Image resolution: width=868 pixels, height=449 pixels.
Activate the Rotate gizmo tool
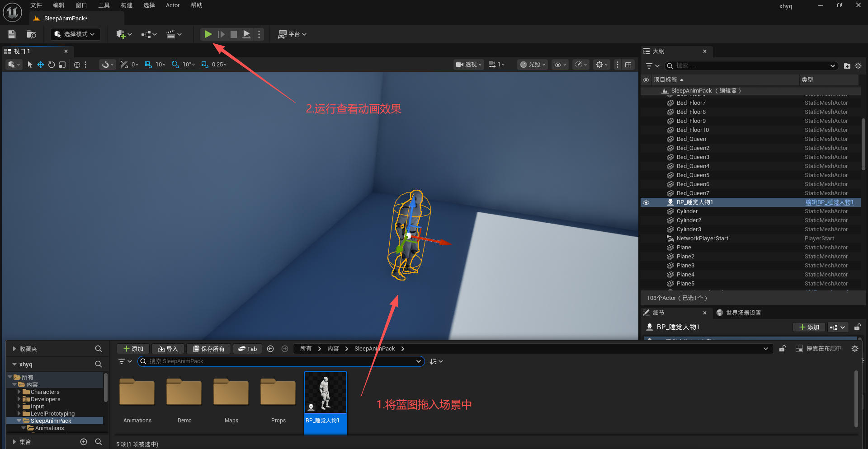pos(52,65)
